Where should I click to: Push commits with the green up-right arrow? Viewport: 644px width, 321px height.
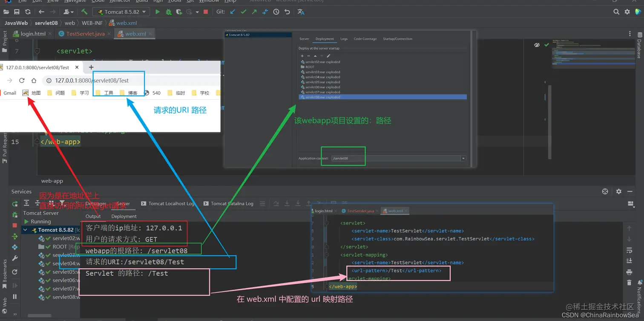point(254,12)
